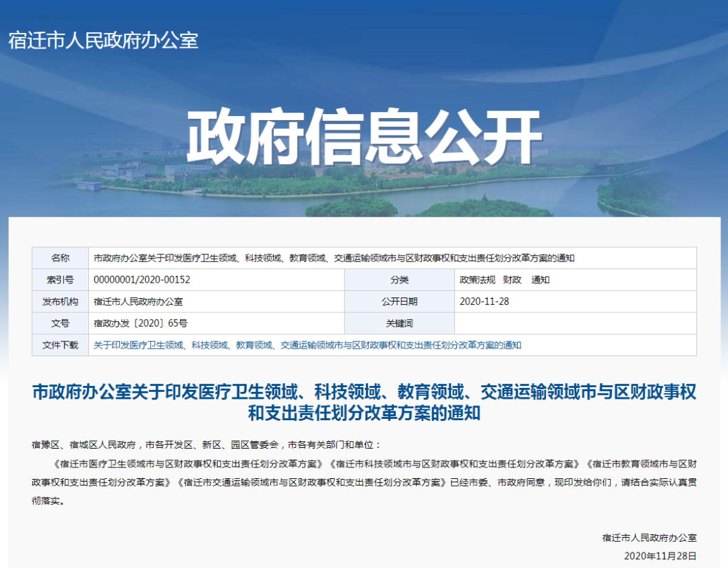Click the category value 政策法规 财政 通知
This screenshot has height=568, width=728.
505,280
